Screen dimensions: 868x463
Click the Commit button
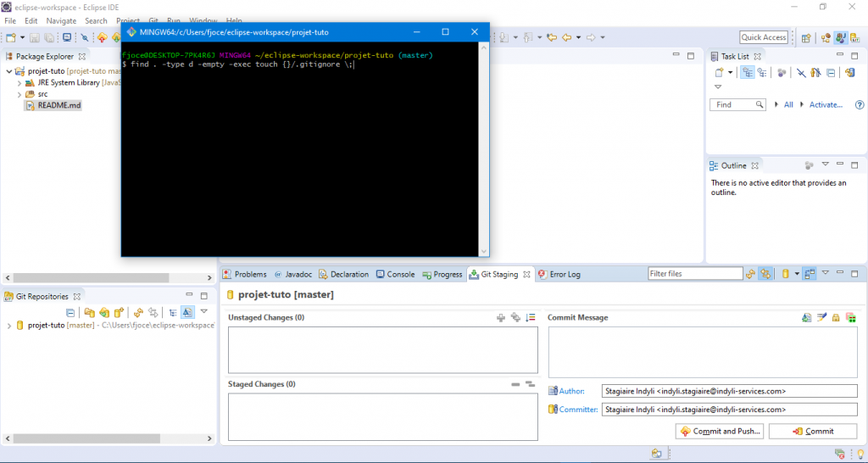pos(813,431)
